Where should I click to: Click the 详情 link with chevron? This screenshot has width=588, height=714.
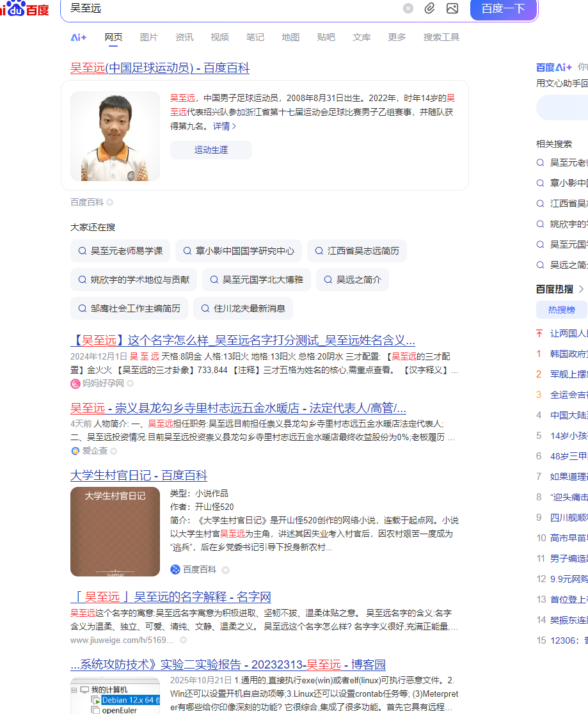click(225, 126)
